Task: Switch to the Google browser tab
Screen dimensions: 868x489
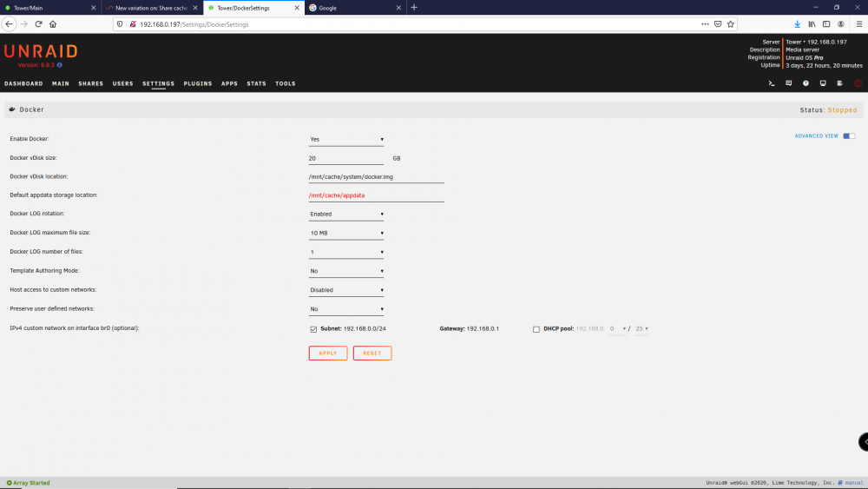Action: click(354, 8)
